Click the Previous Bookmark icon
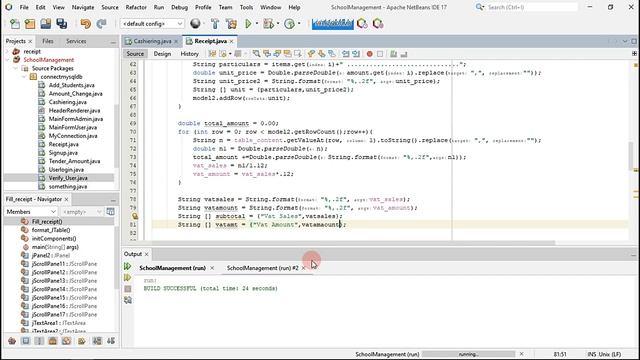640x360 pixels. tap(311, 54)
